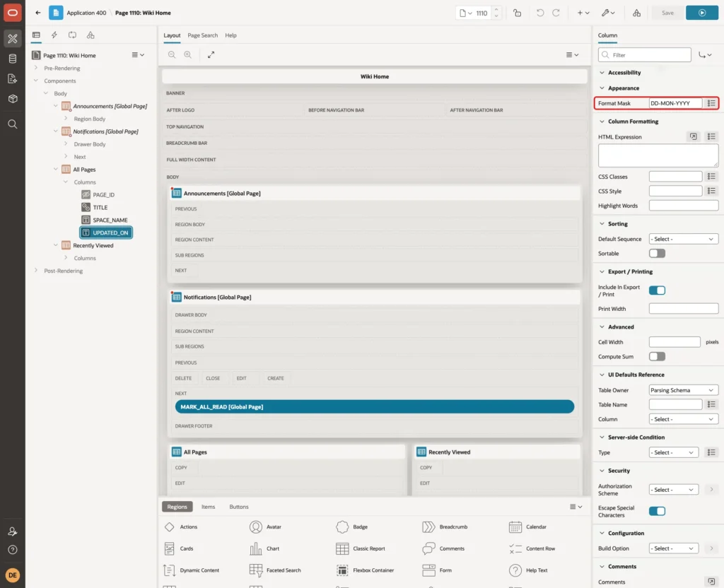Image resolution: width=724 pixels, height=588 pixels.
Task: Click the zoom in magnifier icon
Action: tap(188, 54)
